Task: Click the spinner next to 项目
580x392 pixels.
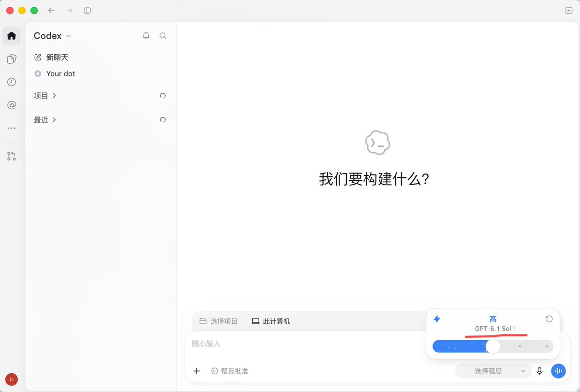Action: pyautogui.click(x=163, y=96)
